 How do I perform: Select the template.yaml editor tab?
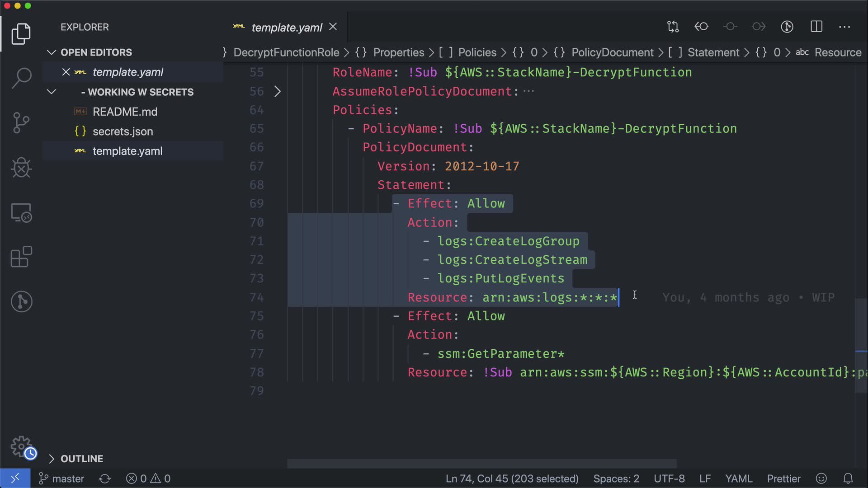287,28
